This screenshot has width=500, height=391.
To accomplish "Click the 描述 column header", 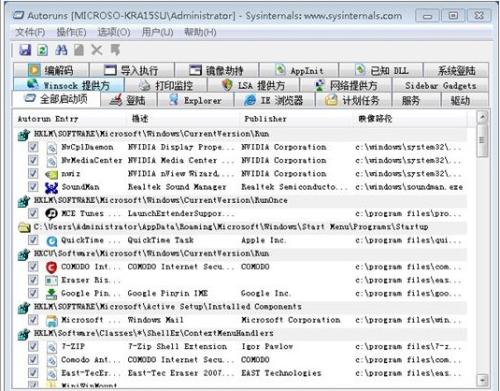I will click(184, 119).
